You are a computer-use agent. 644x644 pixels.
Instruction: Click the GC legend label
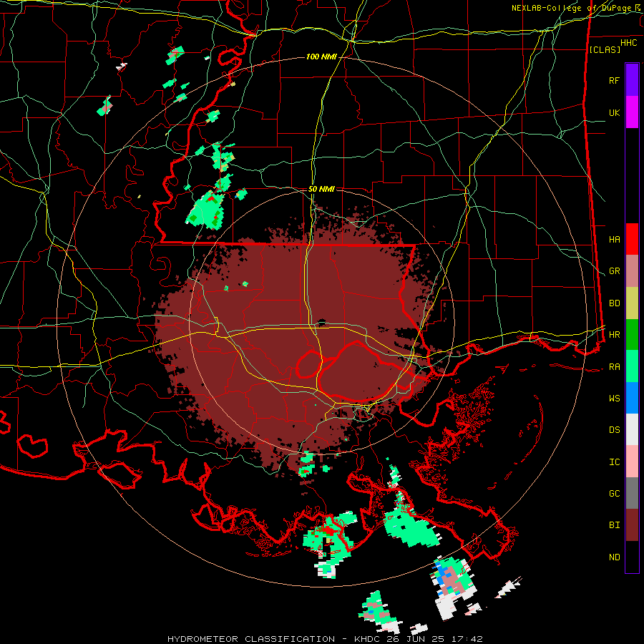pos(614,493)
